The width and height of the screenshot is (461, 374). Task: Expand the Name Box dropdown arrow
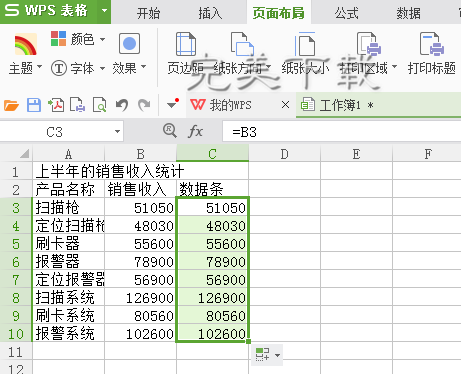[x=117, y=132]
